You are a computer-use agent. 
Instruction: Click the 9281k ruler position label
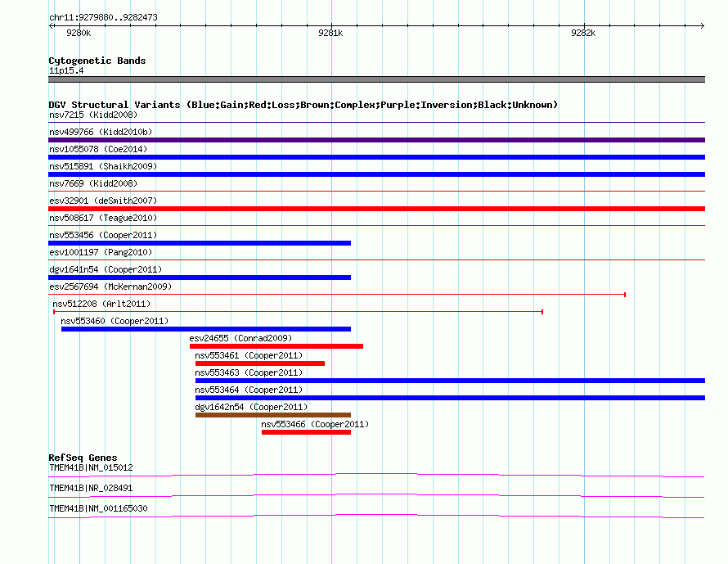pos(330,33)
